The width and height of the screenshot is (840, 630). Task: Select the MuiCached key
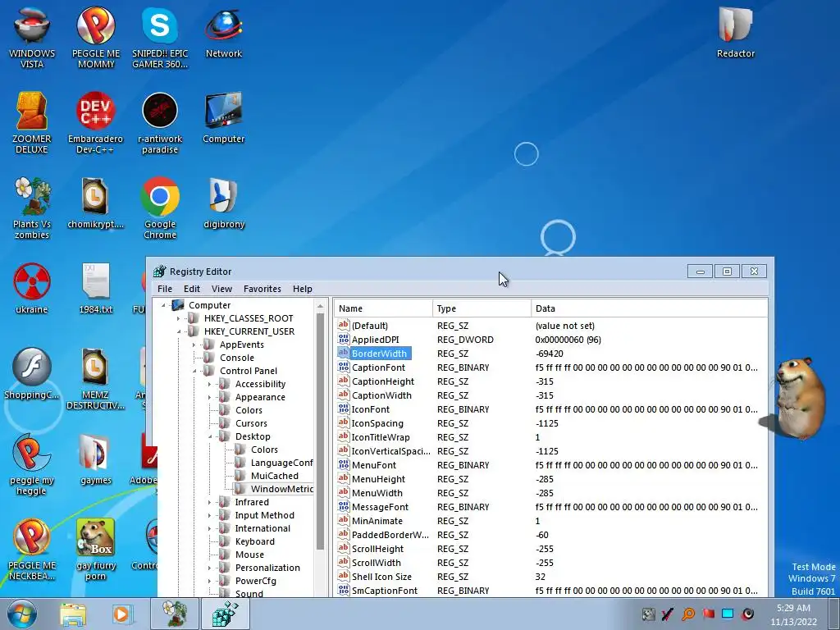point(274,476)
